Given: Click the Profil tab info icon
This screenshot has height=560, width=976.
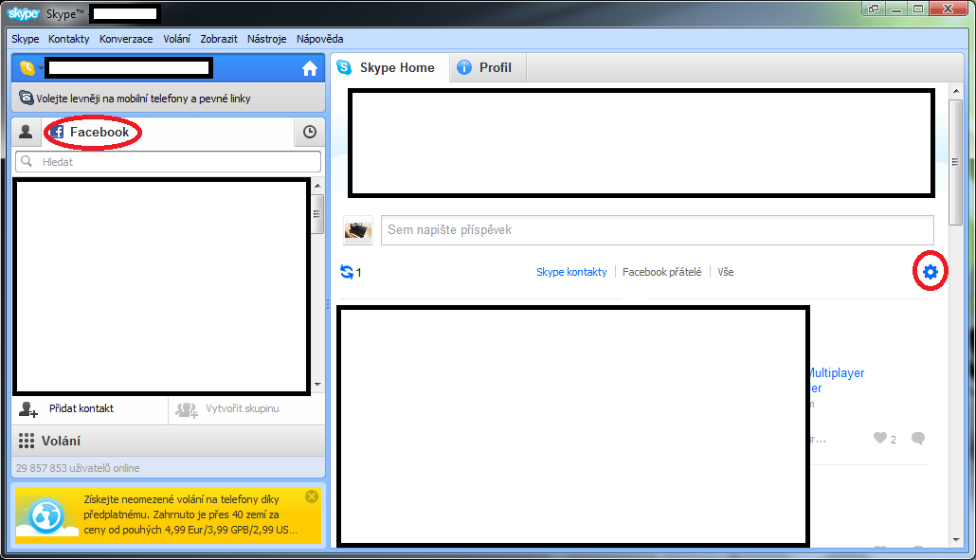Looking at the screenshot, I should tap(464, 67).
